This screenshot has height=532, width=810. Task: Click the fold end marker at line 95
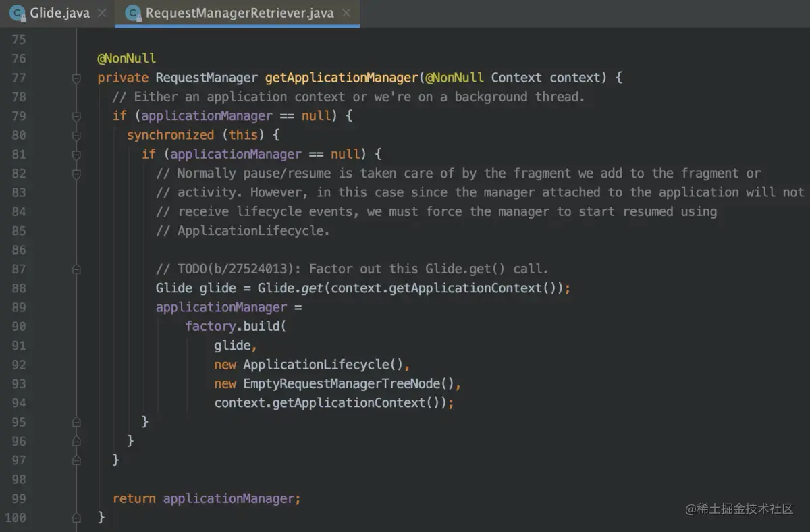(76, 422)
